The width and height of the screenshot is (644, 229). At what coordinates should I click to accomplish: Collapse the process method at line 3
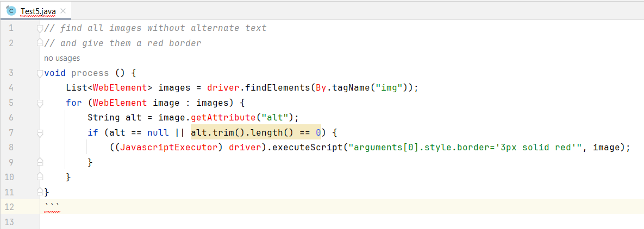pos(40,73)
